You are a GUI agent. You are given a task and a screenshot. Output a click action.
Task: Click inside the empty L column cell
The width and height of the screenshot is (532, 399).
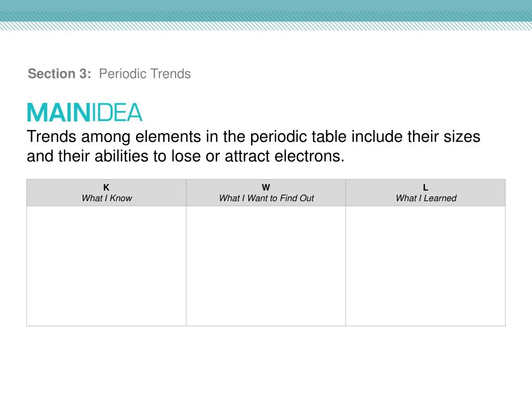tap(425, 266)
